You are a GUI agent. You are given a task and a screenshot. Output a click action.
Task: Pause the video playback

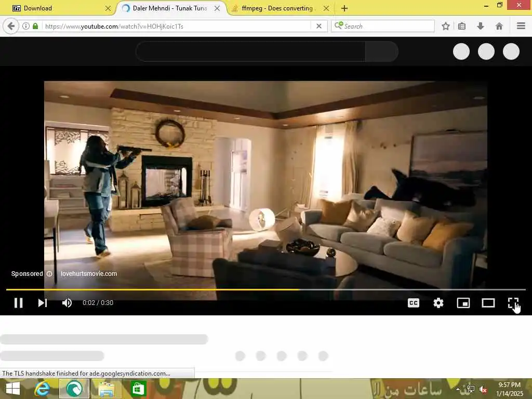[x=18, y=303]
